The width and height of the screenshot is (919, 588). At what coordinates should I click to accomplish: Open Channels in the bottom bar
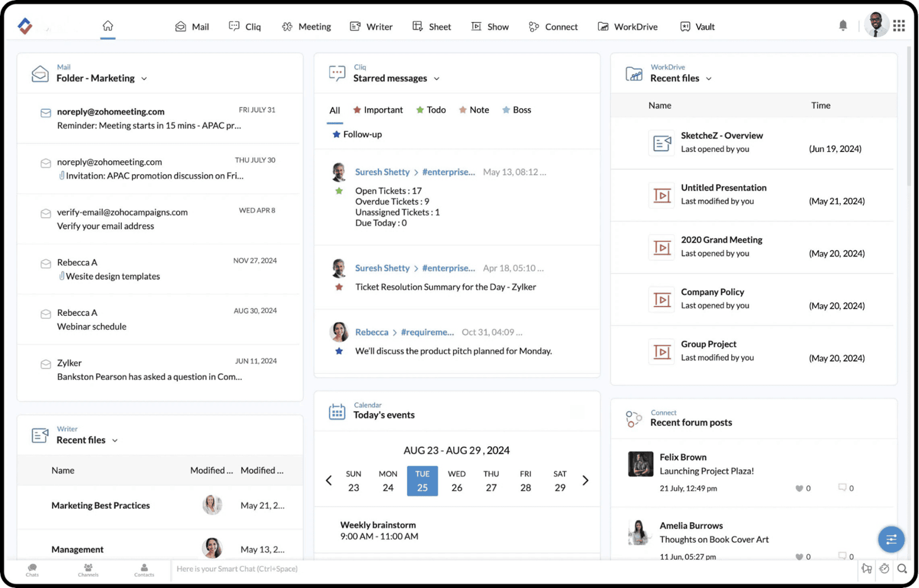tap(88, 570)
